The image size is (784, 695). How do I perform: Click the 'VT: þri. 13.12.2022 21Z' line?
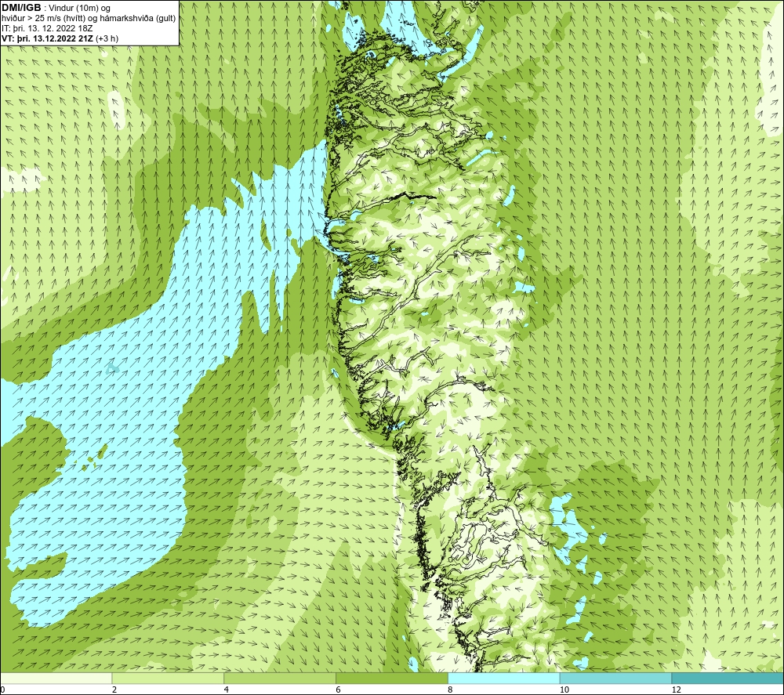click(47, 38)
